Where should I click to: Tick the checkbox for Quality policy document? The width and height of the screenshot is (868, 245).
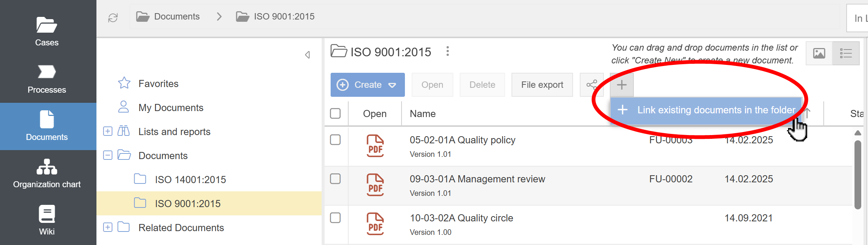[x=335, y=140]
